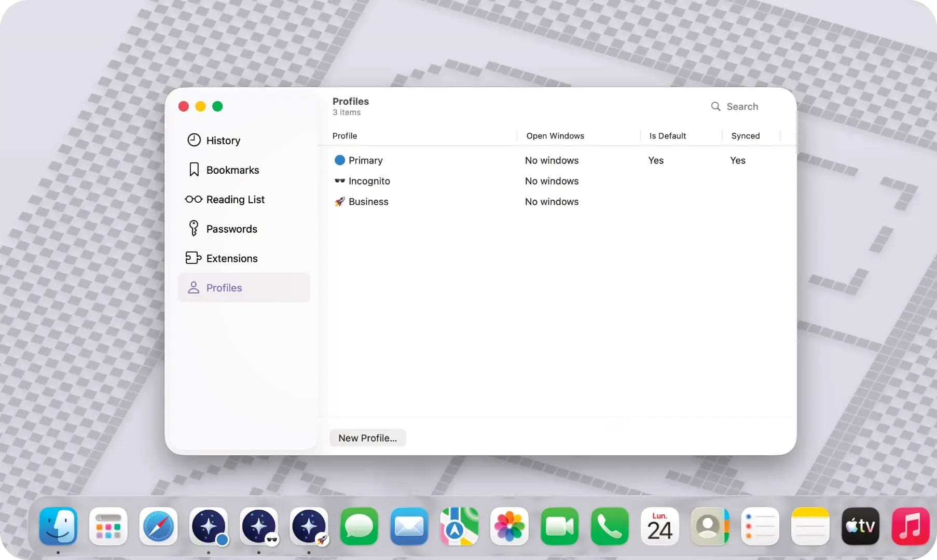The image size is (937, 560).
Task: Click the Search magnifier icon
Action: click(x=716, y=106)
